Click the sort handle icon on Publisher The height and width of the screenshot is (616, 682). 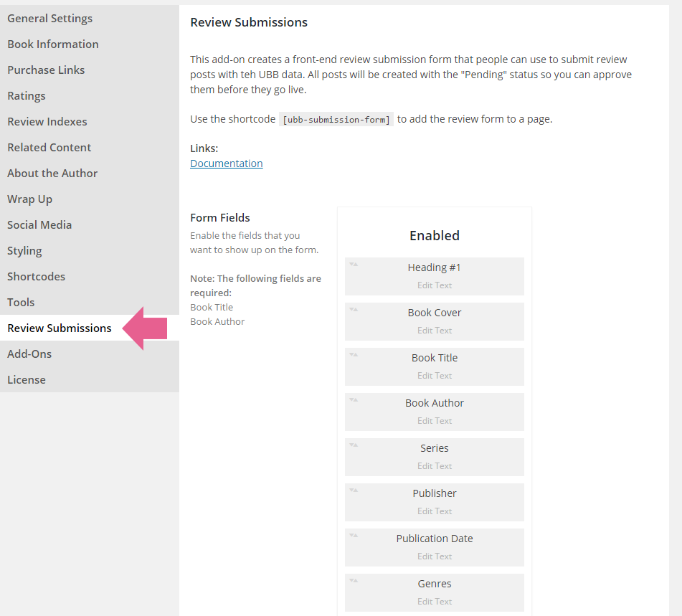pos(354,491)
